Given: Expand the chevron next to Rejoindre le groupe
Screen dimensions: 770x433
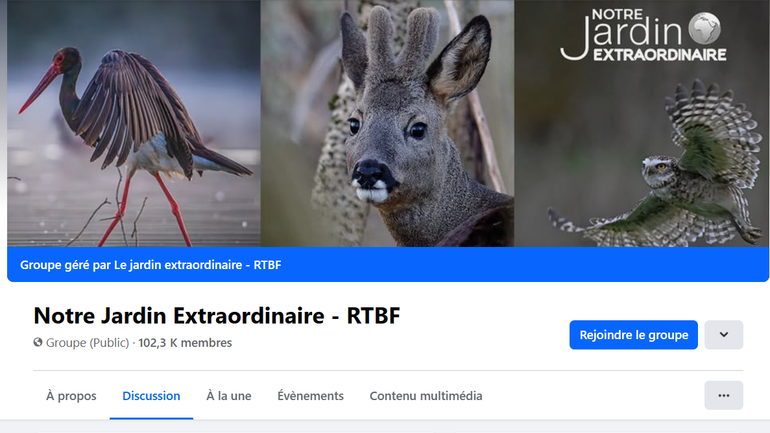Looking at the screenshot, I should pyautogui.click(x=723, y=335).
